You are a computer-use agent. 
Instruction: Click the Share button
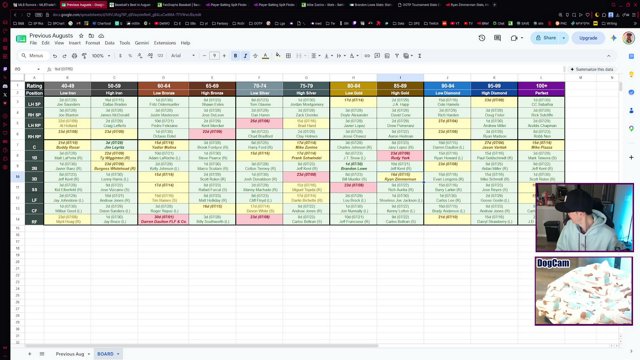[546, 38]
